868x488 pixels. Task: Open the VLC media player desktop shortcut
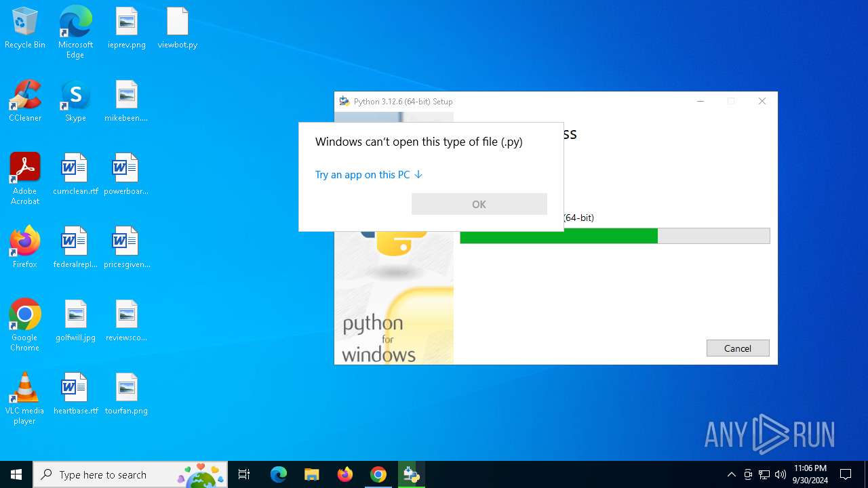(25, 399)
